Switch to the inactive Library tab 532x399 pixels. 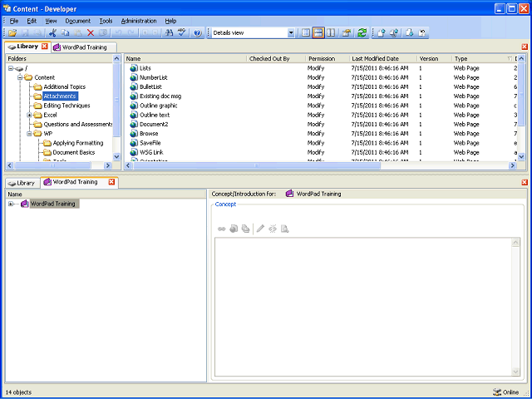point(22,183)
